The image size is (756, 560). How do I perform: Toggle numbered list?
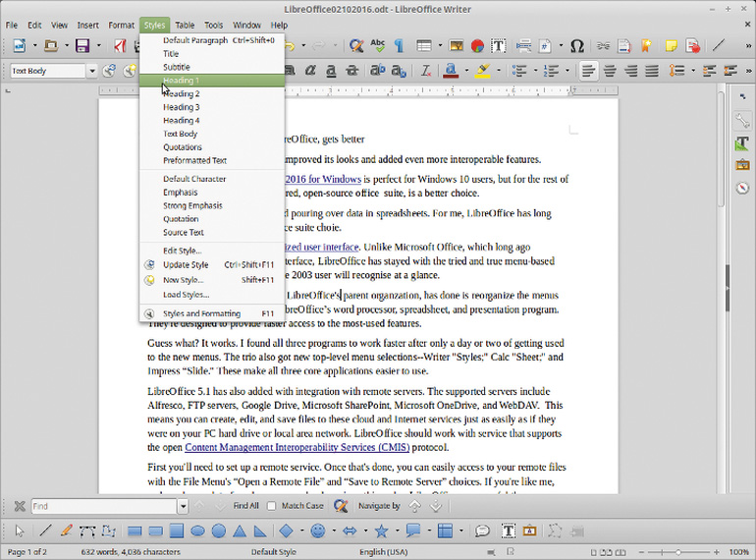551,71
